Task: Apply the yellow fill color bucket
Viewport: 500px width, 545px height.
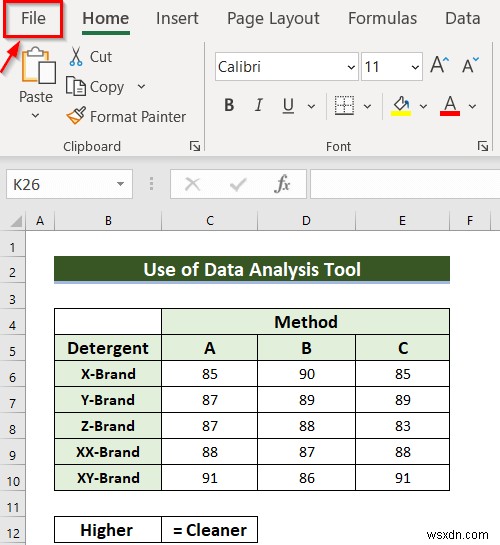Action: 401,106
